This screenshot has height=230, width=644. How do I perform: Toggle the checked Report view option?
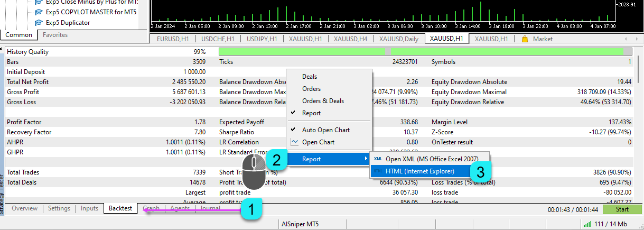[311, 113]
